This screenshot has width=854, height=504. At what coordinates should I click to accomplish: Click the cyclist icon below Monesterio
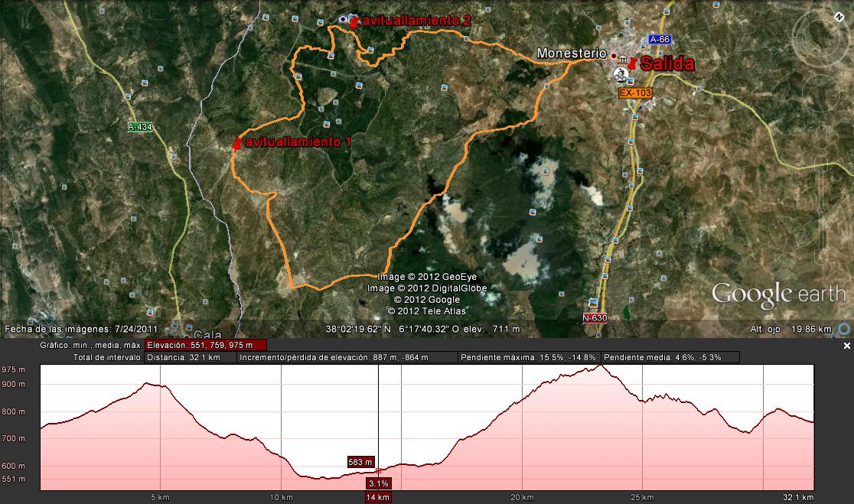click(x=620, y=74)
